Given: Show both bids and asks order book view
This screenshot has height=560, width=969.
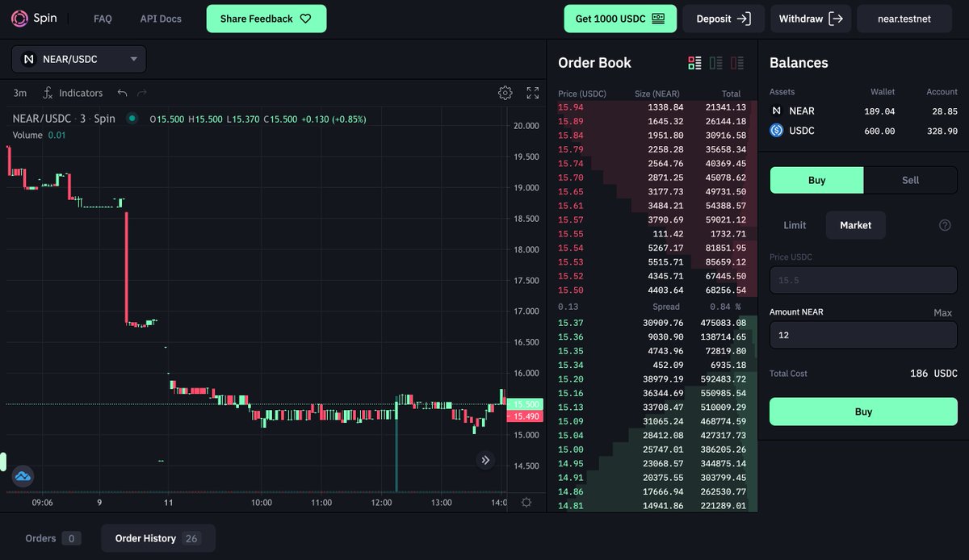Looking at the screenshot, I should point(694,63).
